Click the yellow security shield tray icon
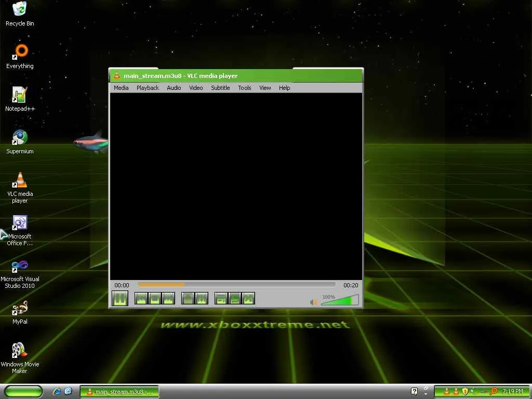The image size is (532, 399). [x=465, y=391]
